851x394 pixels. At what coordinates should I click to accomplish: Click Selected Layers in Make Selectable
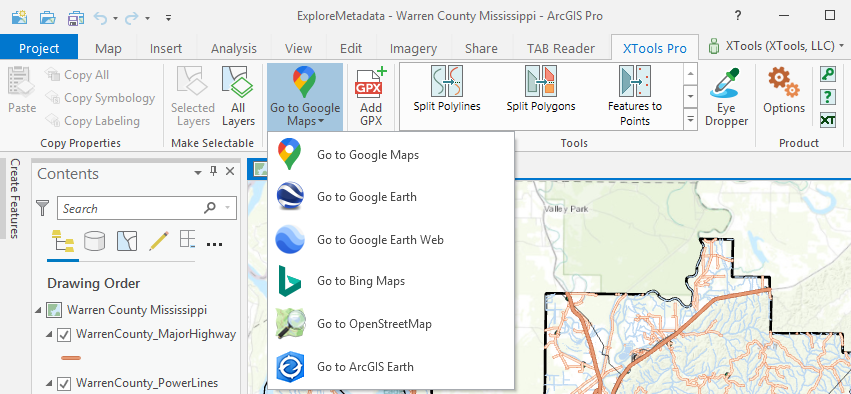(x=193, y=97)
